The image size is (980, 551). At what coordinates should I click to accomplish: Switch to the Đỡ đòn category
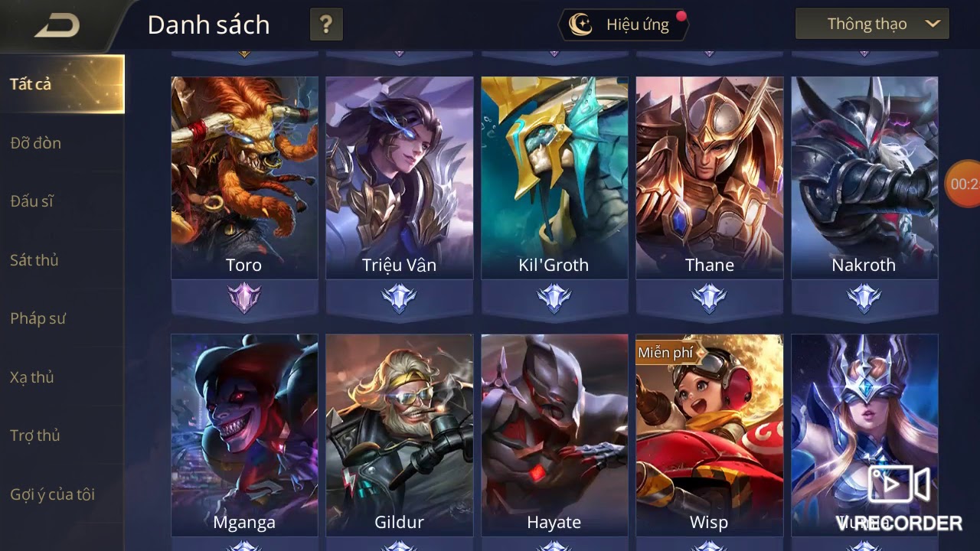[x=36, y=143]
